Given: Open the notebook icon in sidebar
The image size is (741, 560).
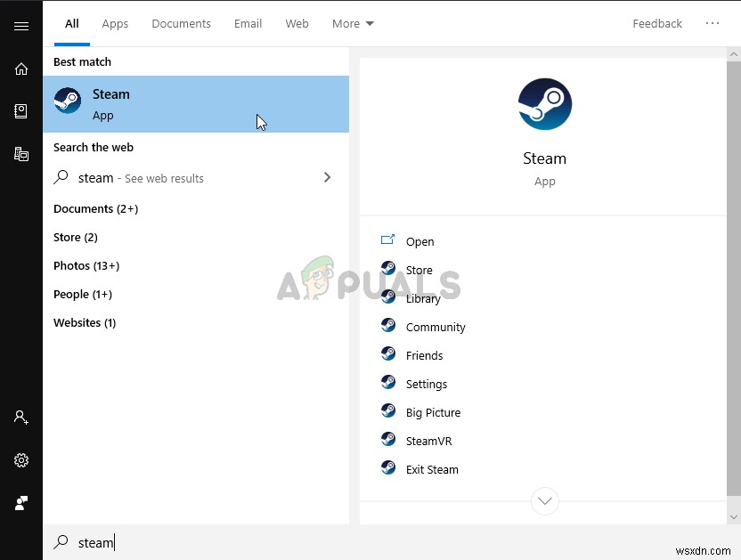Looking at the screenshot, I should coord(20,111).
